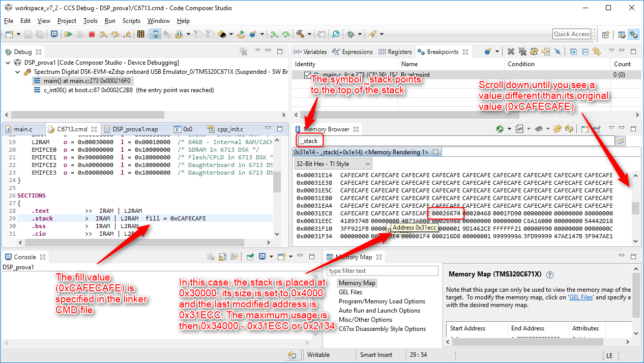Viewport: 644px width, 363px height.
Task: Collapse the Spectrum Digital DSK-EVM emulator node
Action: pyautogui.click(x=17, y=72)
